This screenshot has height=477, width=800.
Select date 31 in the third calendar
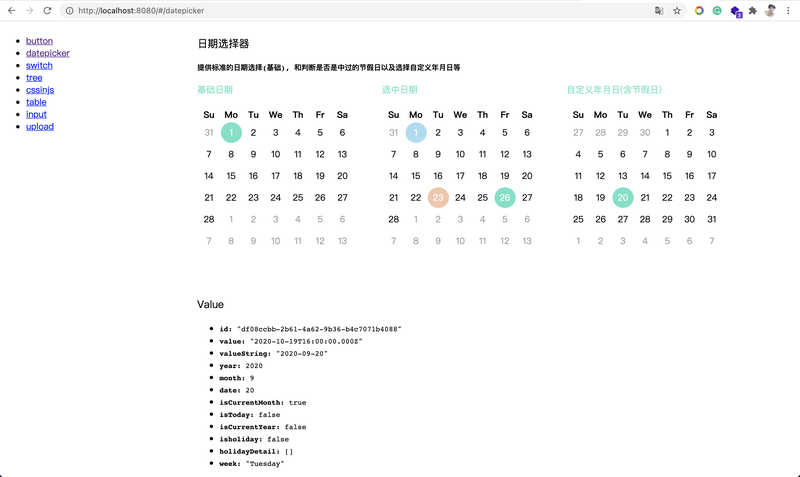(x=712, y=219)
